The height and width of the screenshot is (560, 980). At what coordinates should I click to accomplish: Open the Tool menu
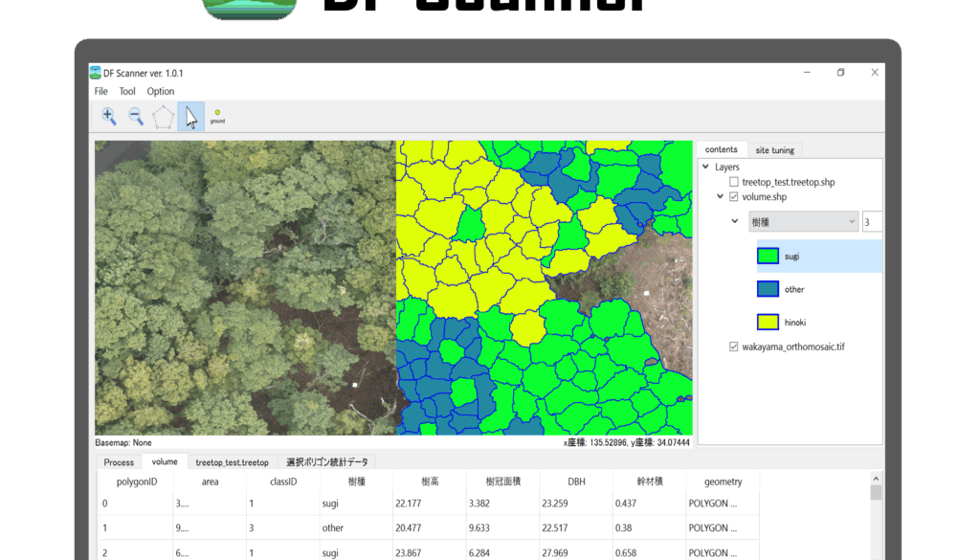[x=127, y=92]
